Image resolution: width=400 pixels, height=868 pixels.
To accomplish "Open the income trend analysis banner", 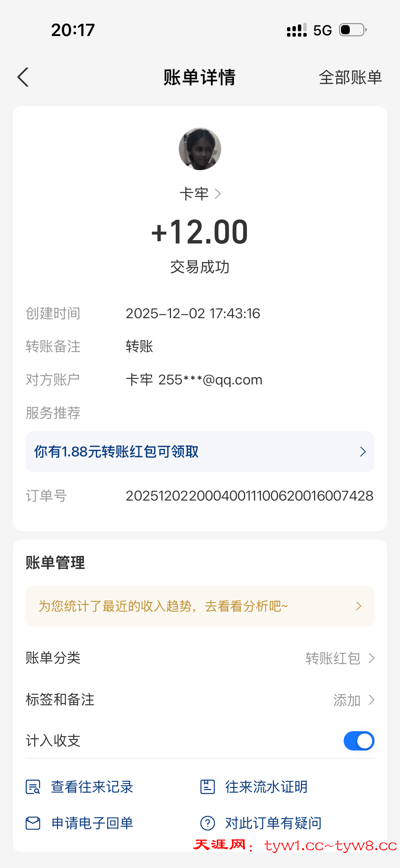I will click(200, 606).
